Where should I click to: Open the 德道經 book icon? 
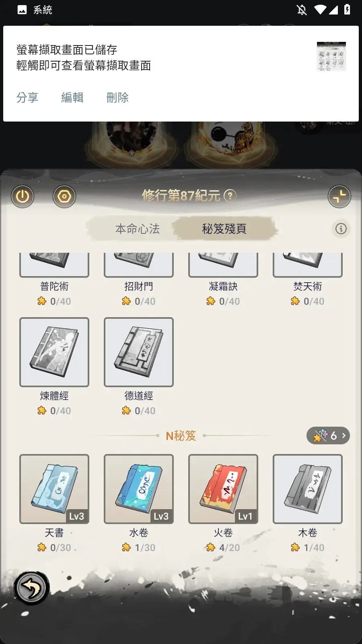[x=139, y=352]
